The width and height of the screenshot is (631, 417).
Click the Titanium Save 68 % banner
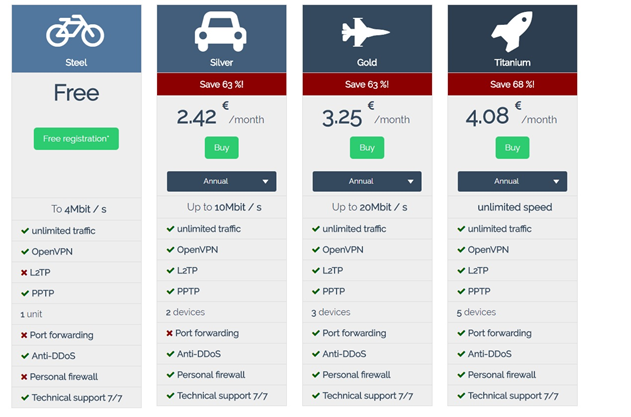click(x=512, y=84)
